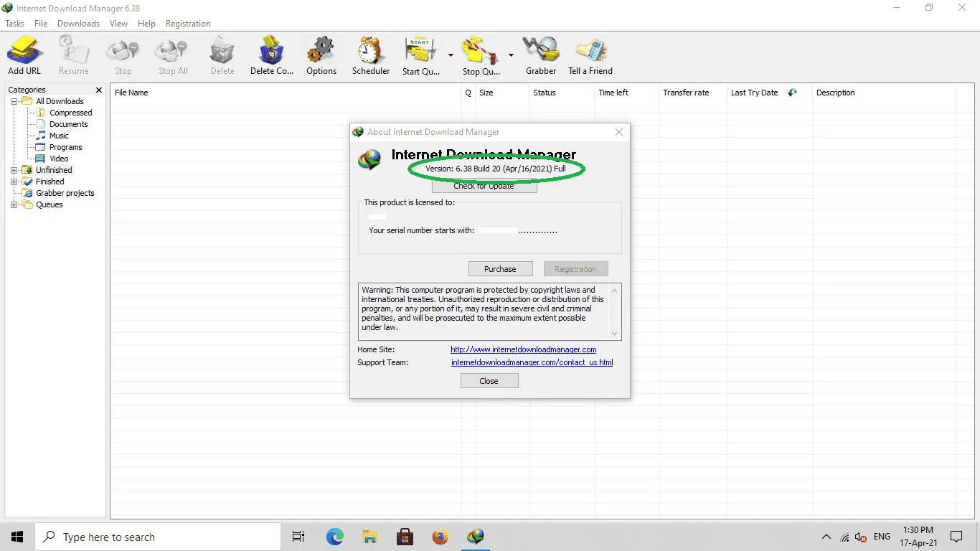Launch Firefox from the taskbar

click(440, 537)
